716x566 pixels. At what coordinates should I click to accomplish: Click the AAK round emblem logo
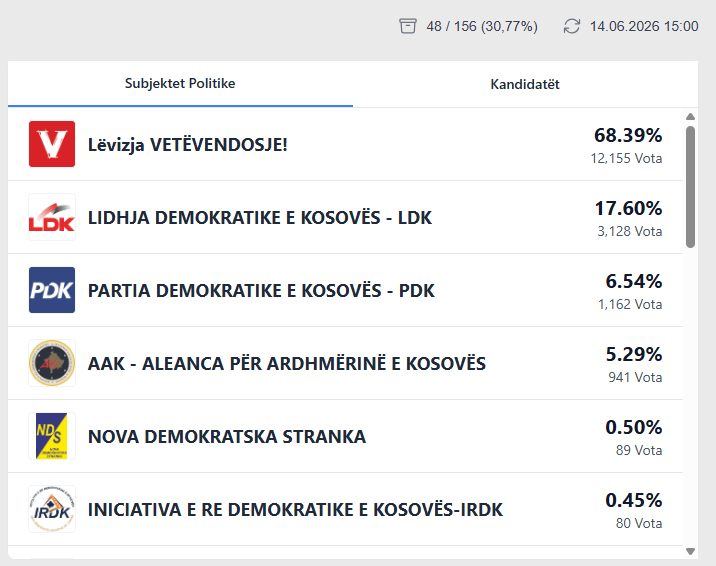52,363
